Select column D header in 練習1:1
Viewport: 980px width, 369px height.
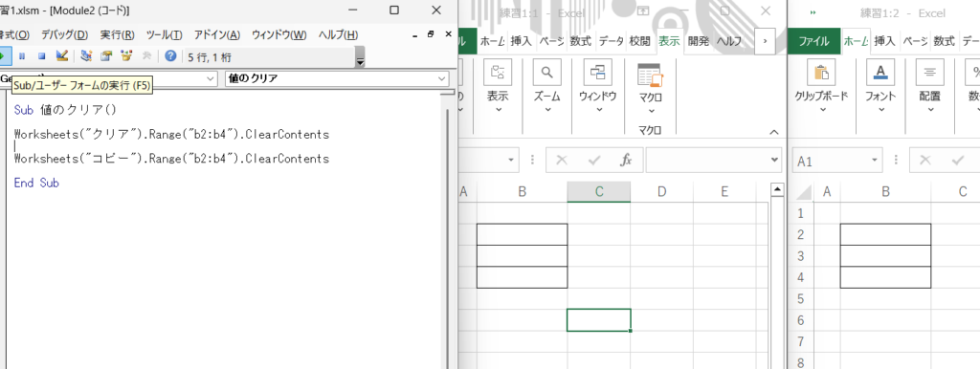pos(661,192)
